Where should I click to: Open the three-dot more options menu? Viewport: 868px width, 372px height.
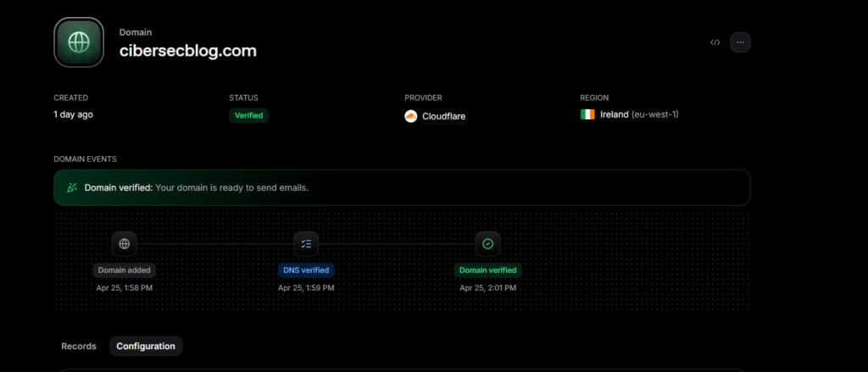tap(740, 42)
